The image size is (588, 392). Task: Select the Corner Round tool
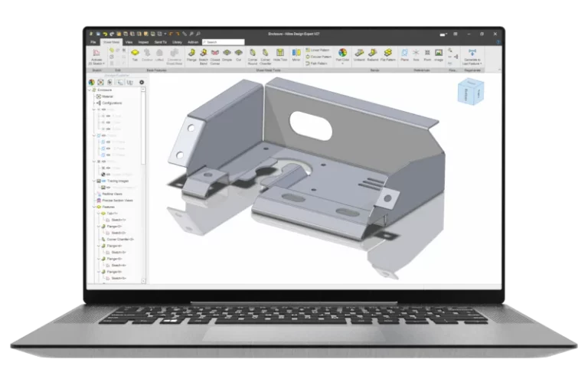(x=253, y=56)
